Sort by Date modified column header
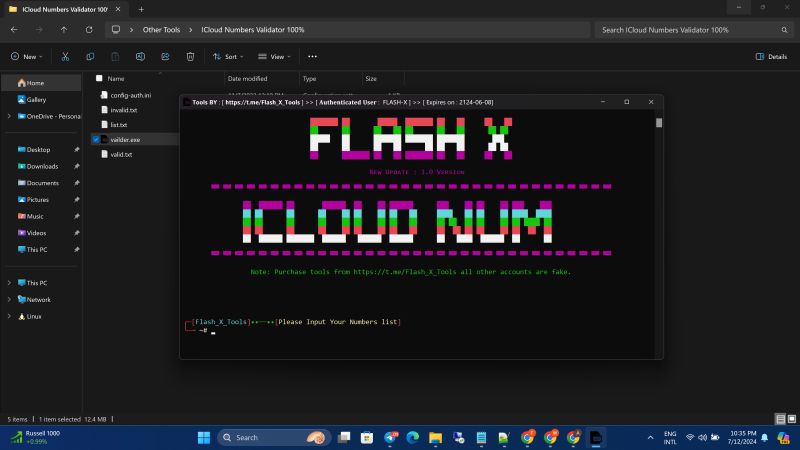 pos(247,79)
